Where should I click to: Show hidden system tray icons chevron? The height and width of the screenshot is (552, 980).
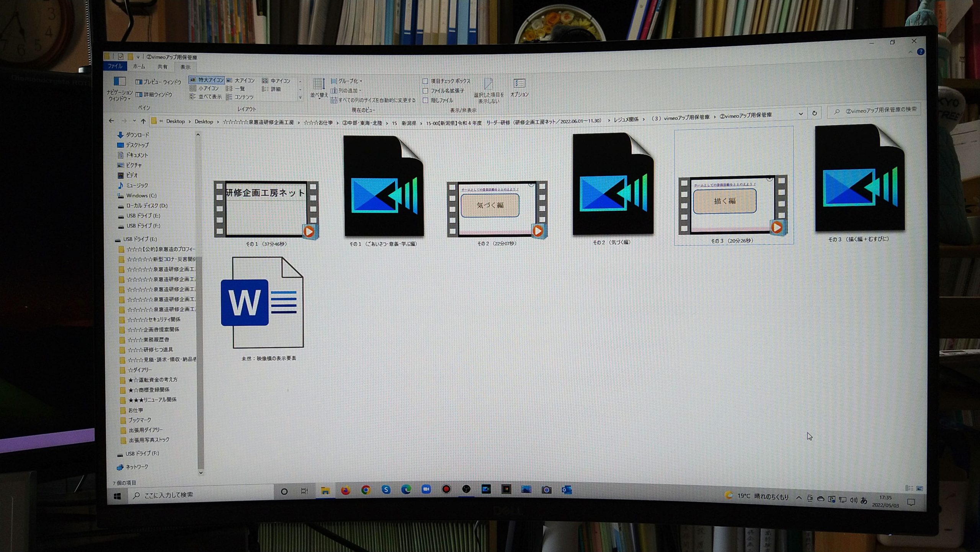tap(799, 498)
